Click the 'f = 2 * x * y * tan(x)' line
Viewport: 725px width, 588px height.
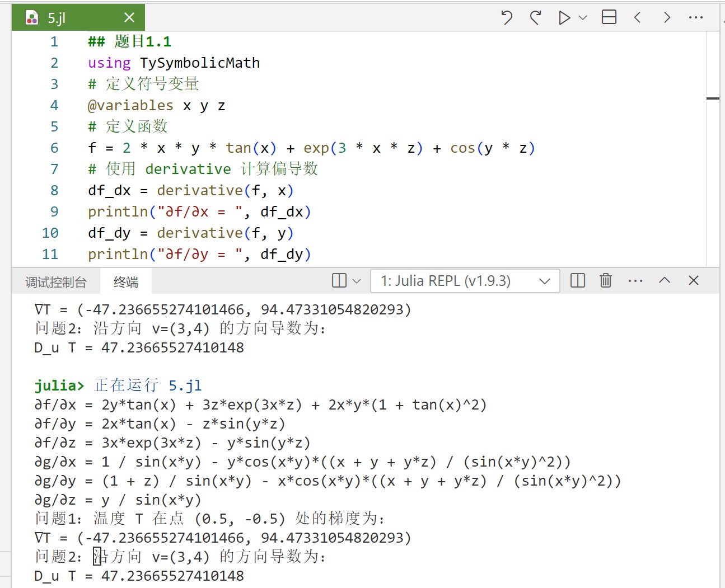coord(312,148)
